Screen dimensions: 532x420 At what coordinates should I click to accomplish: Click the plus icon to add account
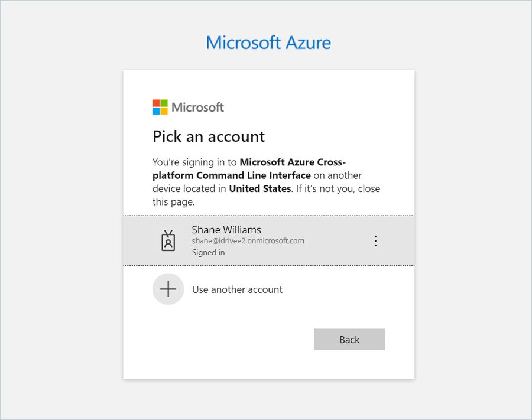coord(168,289)
